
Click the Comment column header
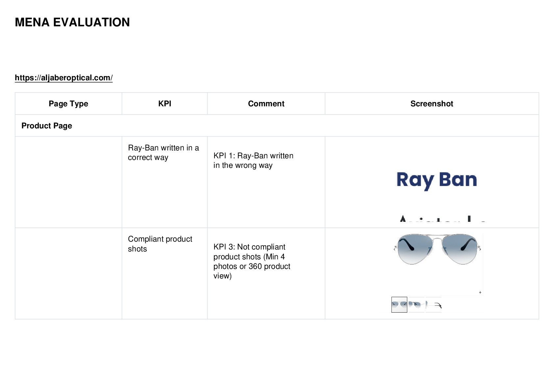(x=266, y=104)
